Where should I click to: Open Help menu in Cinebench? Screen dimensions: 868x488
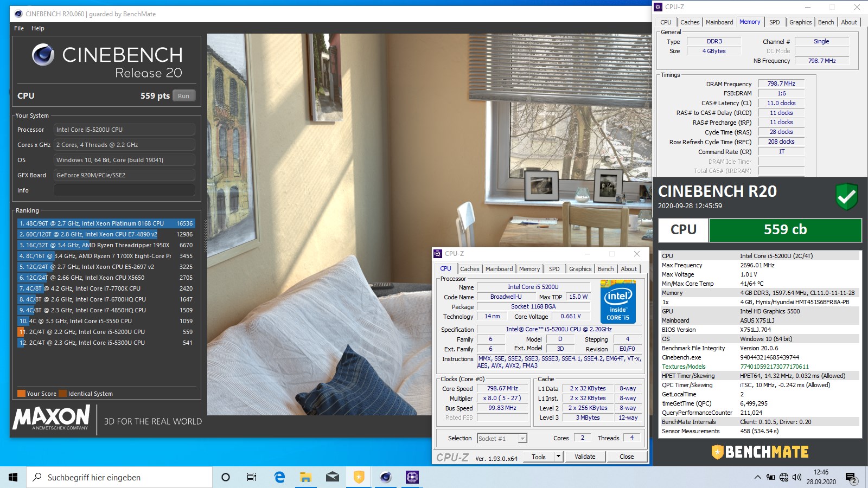[x=38, y=28]
